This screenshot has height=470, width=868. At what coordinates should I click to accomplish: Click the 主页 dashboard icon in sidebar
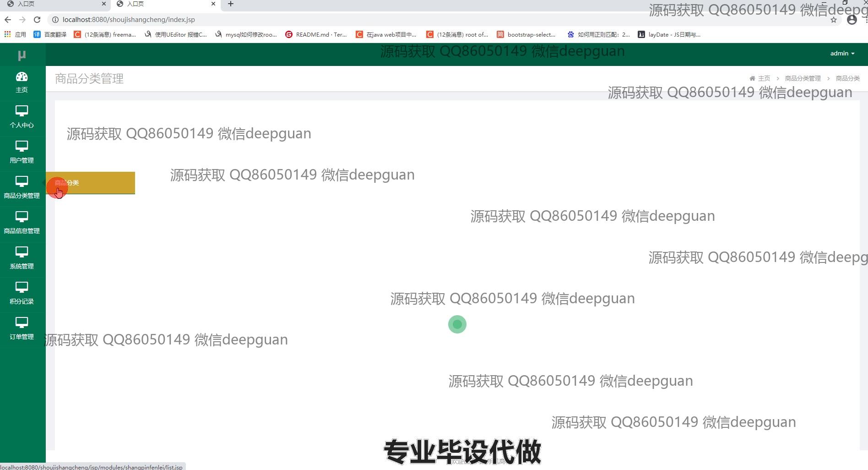[22, 77]
